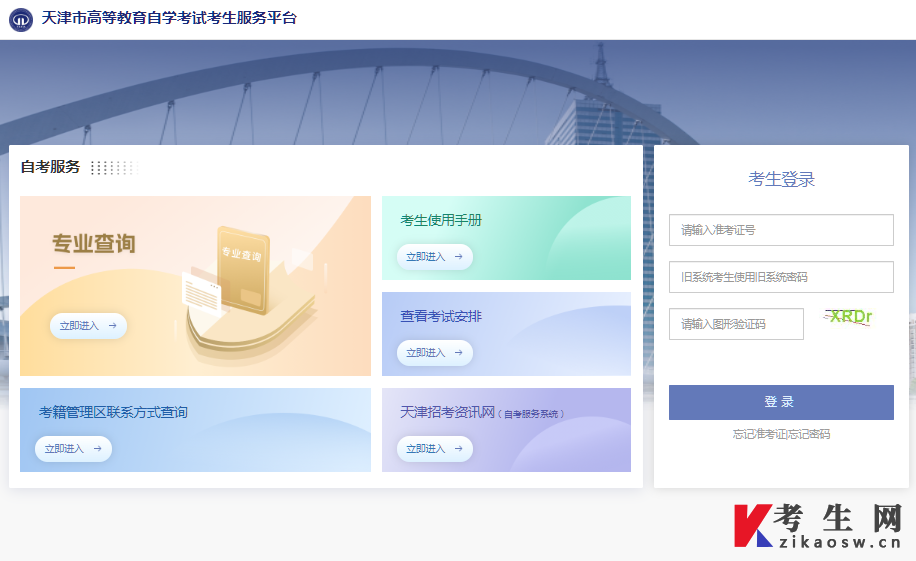Refresh the XRDr captcha image
This screenshot has width=916, height=561.
[x=848, y=317]
